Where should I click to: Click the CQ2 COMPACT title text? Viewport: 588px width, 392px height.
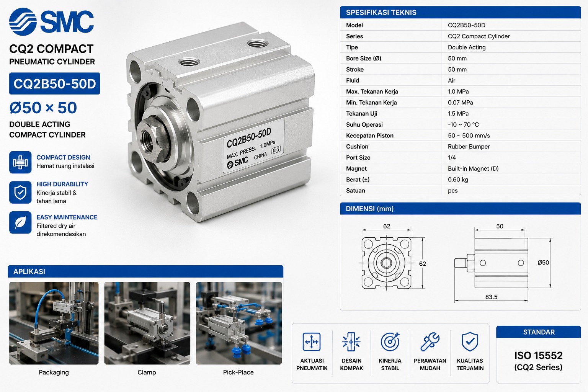(51, 49)
